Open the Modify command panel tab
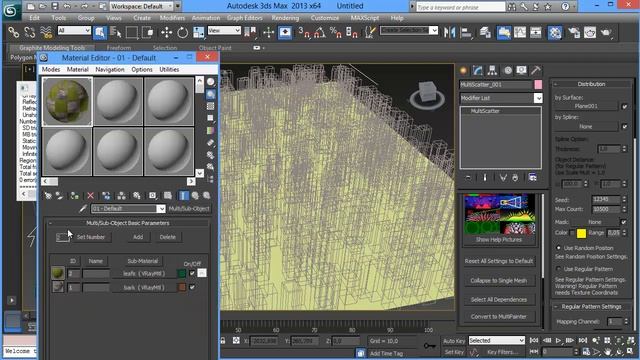The image size is (640, 360). tap(478, 70)
